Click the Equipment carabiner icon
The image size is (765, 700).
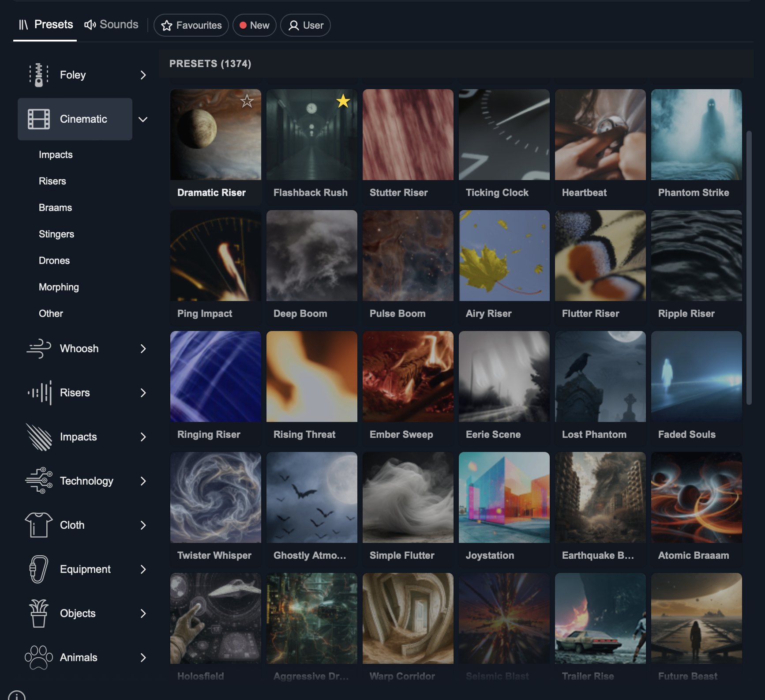point(38,569)
